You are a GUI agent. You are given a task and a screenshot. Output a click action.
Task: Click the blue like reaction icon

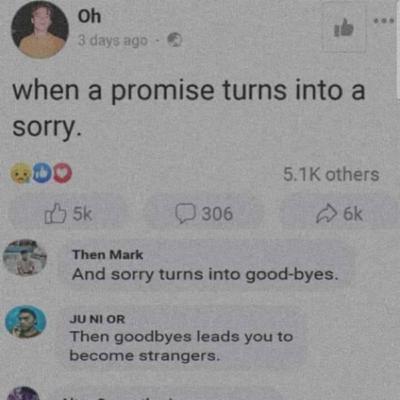(42, 173)
